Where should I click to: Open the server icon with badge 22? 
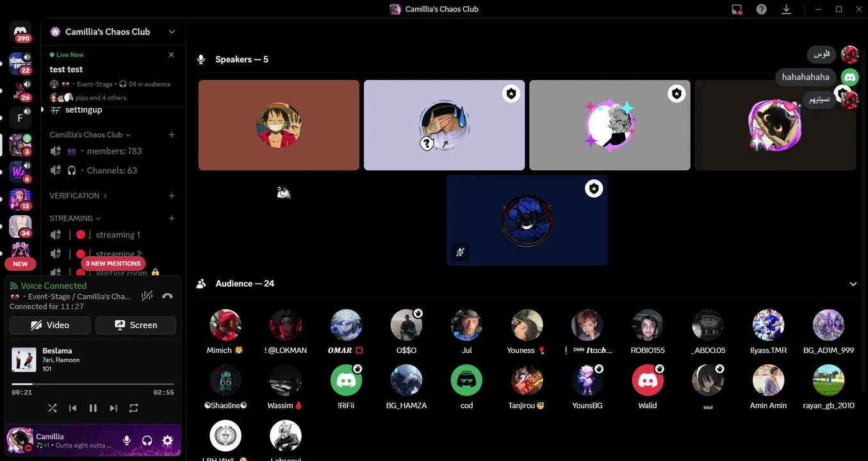pos(20,64)
